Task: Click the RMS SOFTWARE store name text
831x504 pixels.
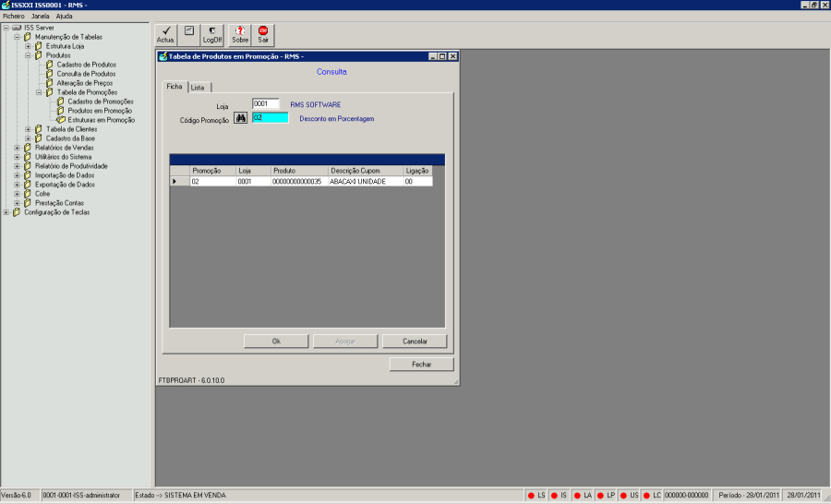Action: point(316,105)
